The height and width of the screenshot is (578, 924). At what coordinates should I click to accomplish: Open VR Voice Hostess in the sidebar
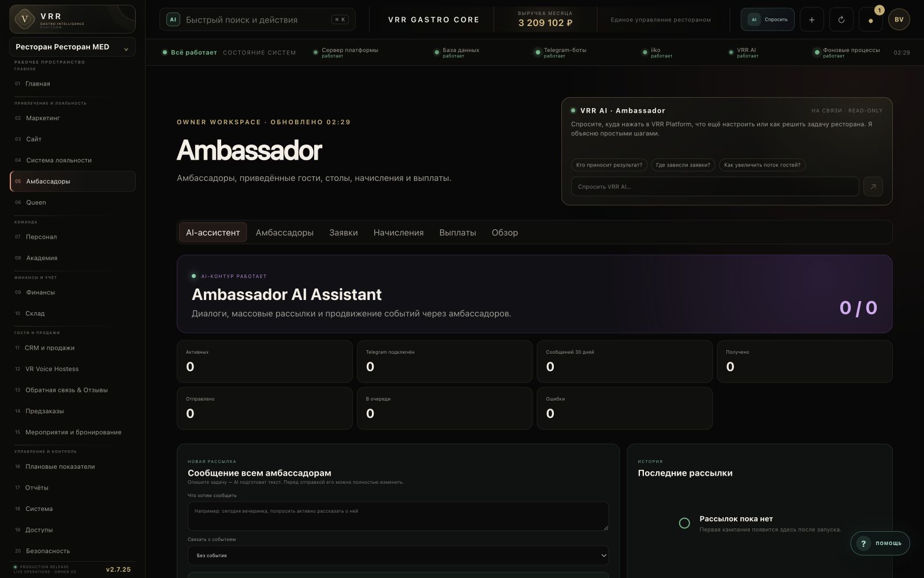point(73,369)
